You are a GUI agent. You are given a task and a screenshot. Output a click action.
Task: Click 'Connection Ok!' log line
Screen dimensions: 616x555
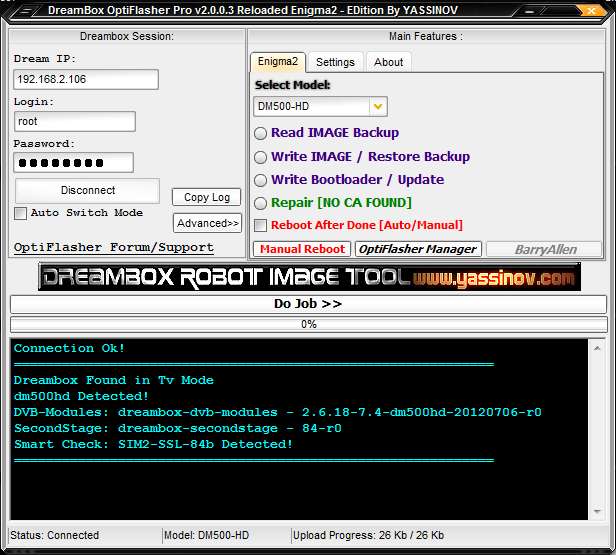point(69,348)
